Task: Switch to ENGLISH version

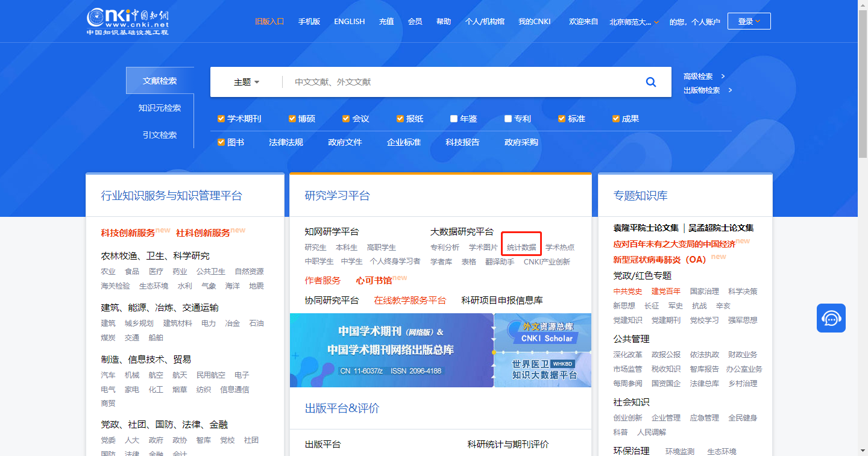Action: (x=350, y=21)
